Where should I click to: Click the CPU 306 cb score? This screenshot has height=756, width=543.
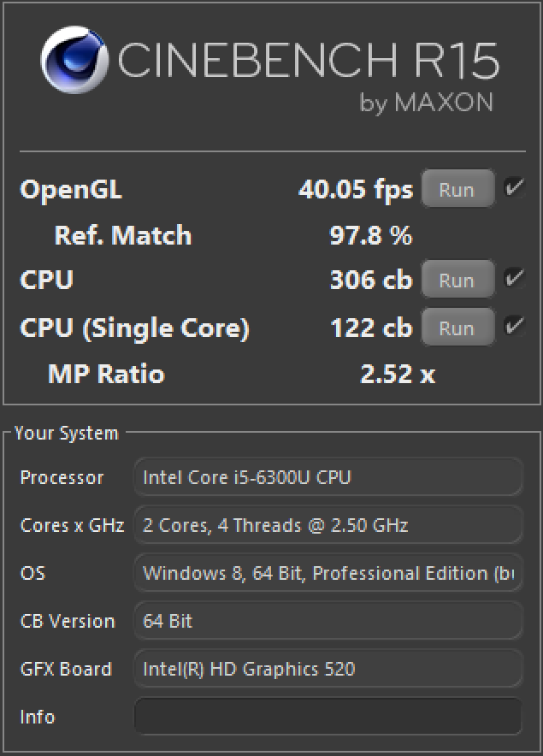click(371, 281)
